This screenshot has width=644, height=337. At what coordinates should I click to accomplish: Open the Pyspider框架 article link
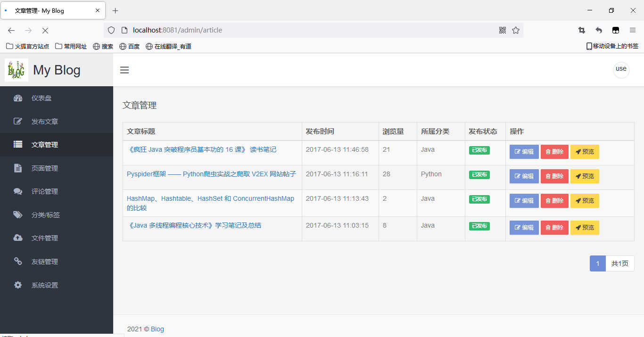[211, 174]
